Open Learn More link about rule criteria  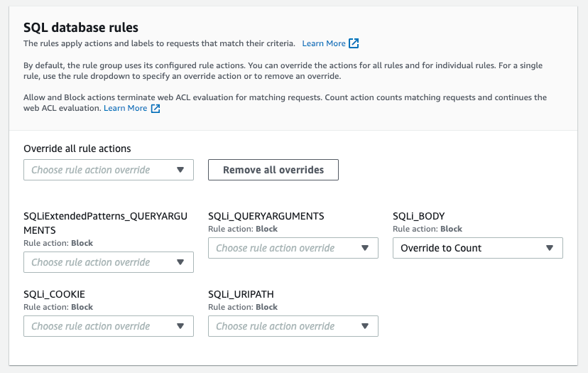click(324, 43)
